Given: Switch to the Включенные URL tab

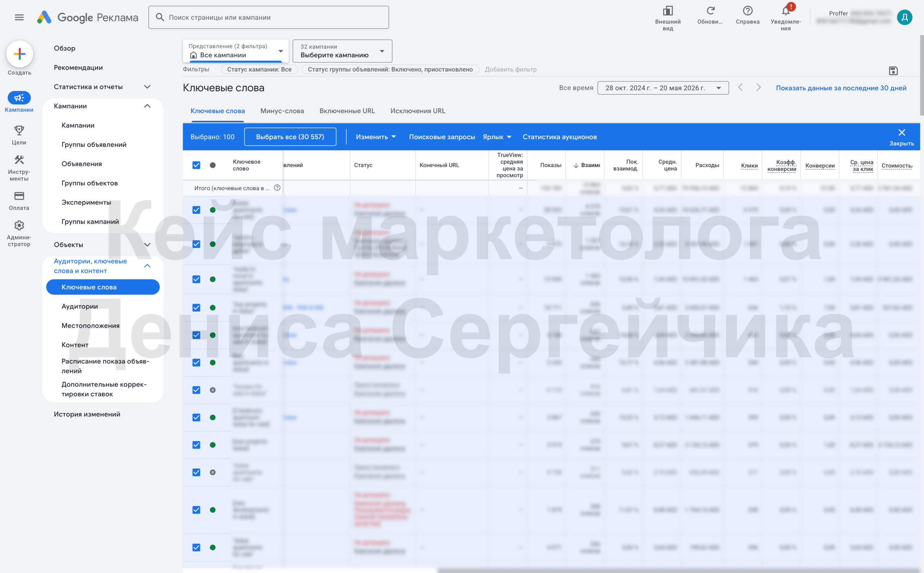Looking at the screenshot, I should click(x=346, y=111).
